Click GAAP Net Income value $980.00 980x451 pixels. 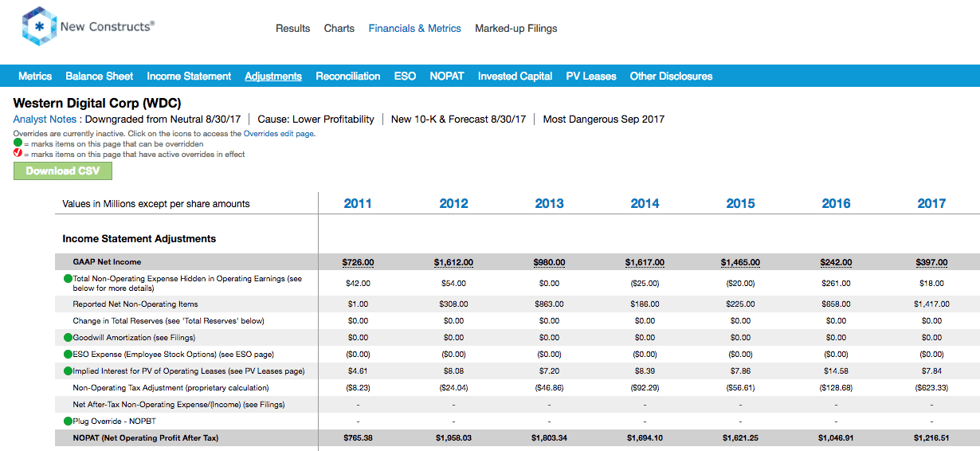[549, 262]
